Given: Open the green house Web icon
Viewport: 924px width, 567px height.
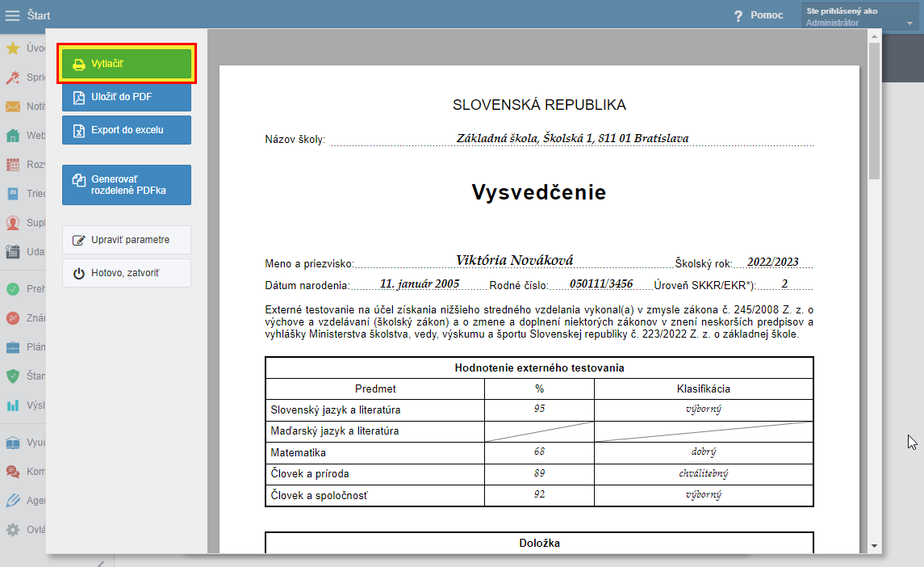Looking at the screenshot, I should pyautogui.click(x=12, y=135).
